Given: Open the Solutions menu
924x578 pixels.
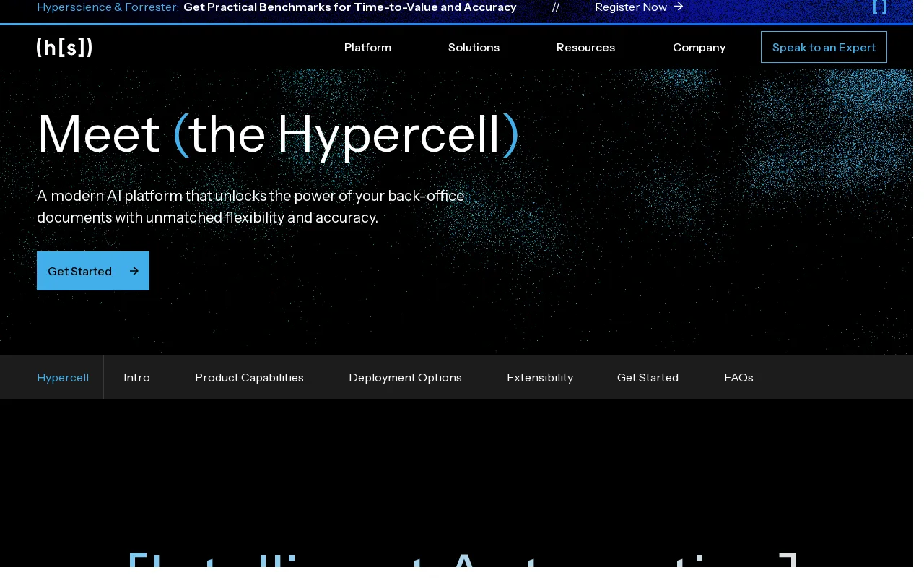Looking at the screenshot, I should point(474,47).
